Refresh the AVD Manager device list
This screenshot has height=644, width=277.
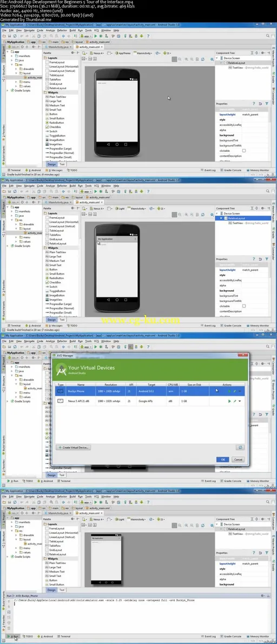point(240,447)
